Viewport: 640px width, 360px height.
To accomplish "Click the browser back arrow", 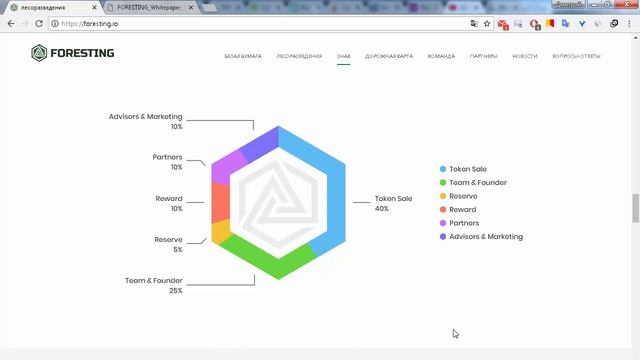I will pyautogui.click(x=11, y=24).
